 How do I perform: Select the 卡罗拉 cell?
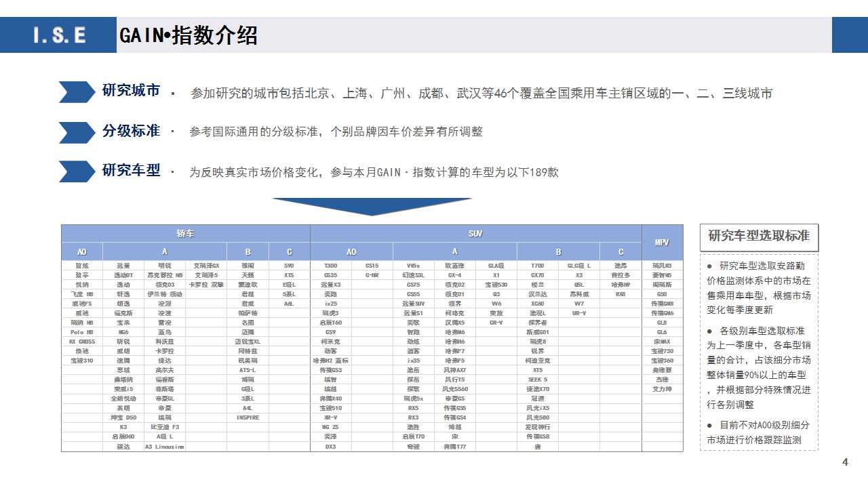point(165,351)
